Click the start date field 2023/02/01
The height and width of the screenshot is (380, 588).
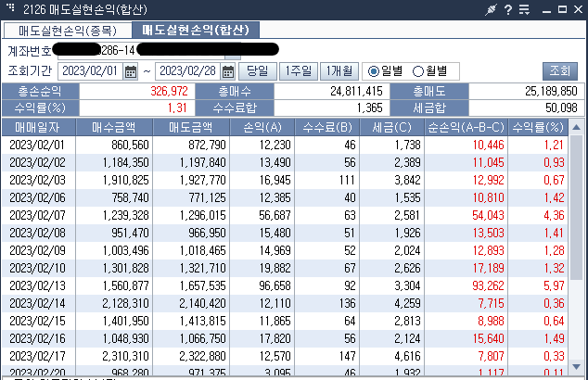(90, 71)
